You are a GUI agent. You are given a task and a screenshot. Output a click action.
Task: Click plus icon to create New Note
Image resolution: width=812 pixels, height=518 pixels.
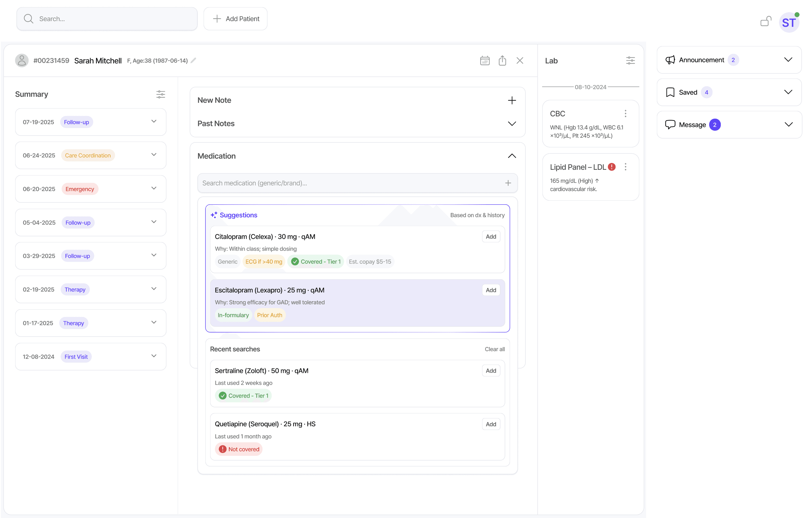point(512,100)
